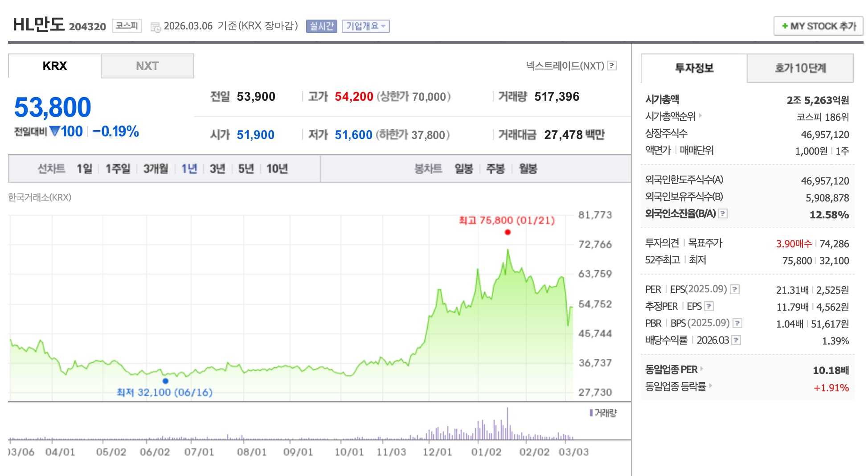Open the PBR BPS help icon
868x476 pixels.
737,323
